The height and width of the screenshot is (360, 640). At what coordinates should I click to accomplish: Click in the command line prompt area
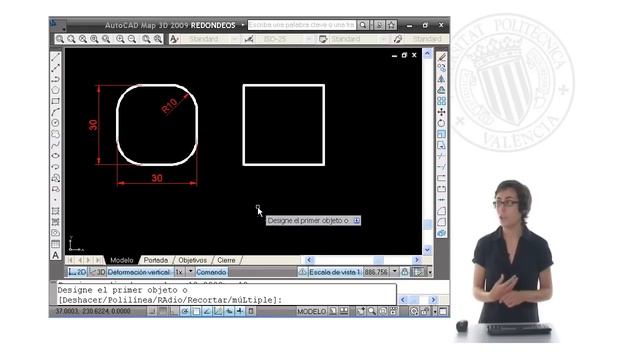[226, 295]
